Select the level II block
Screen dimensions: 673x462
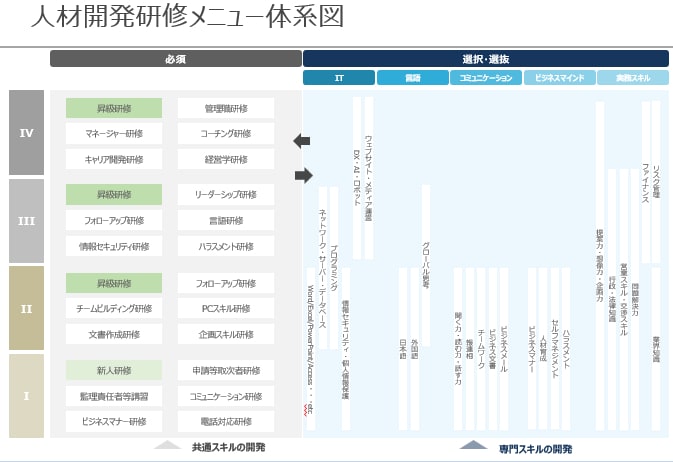pos(26,308)
